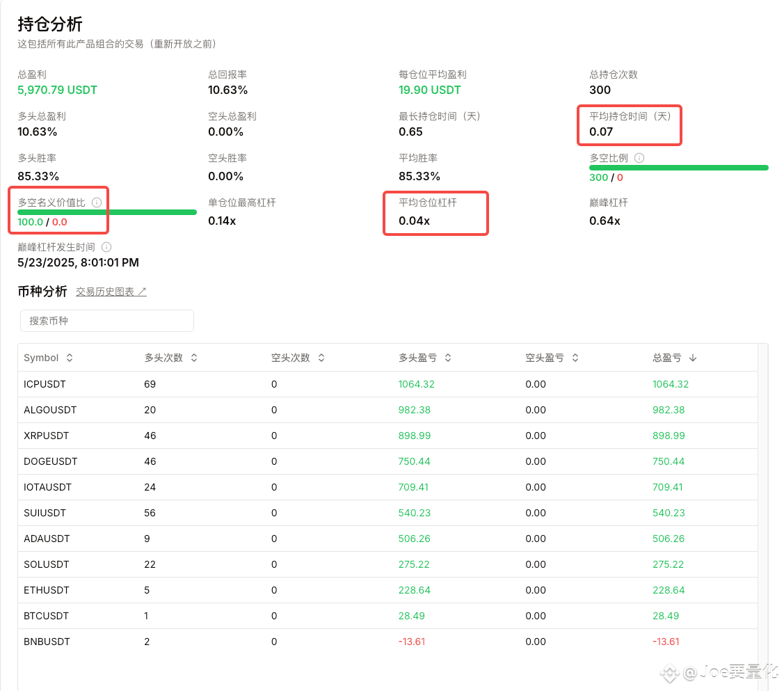Click into the 搜索币种 search field

107,321
